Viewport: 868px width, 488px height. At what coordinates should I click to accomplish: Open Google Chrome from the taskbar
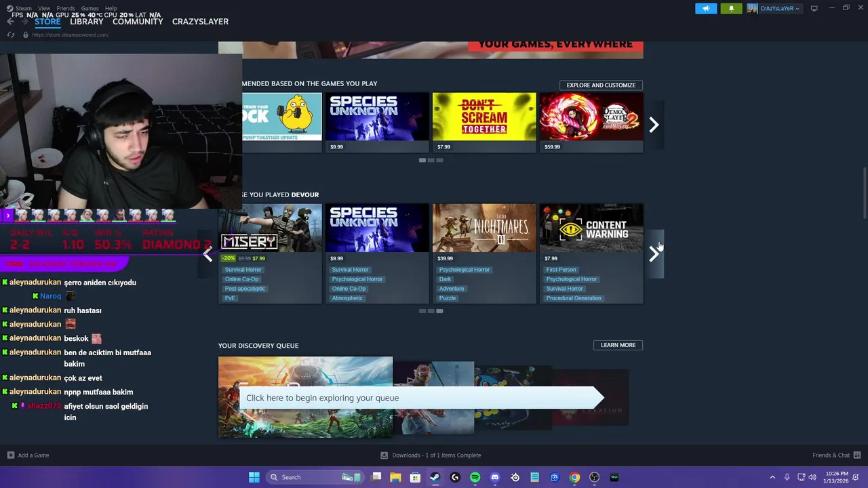point(574,477)
